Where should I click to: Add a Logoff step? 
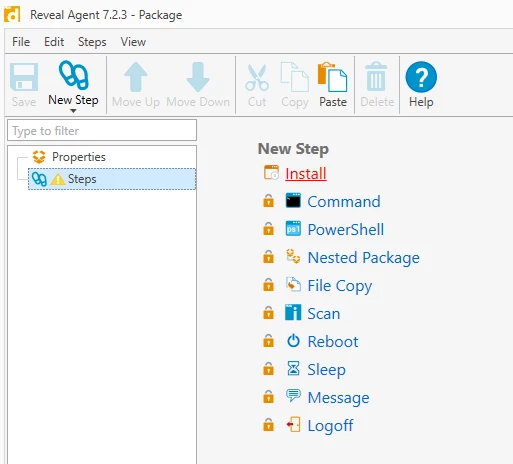[x=330, y=426]
